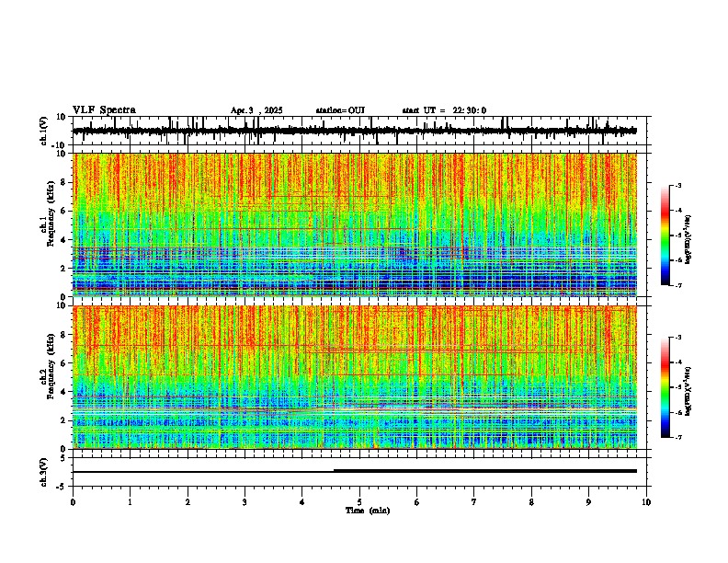Click the thick ch.3 voltage trace line

click(485, 471)
